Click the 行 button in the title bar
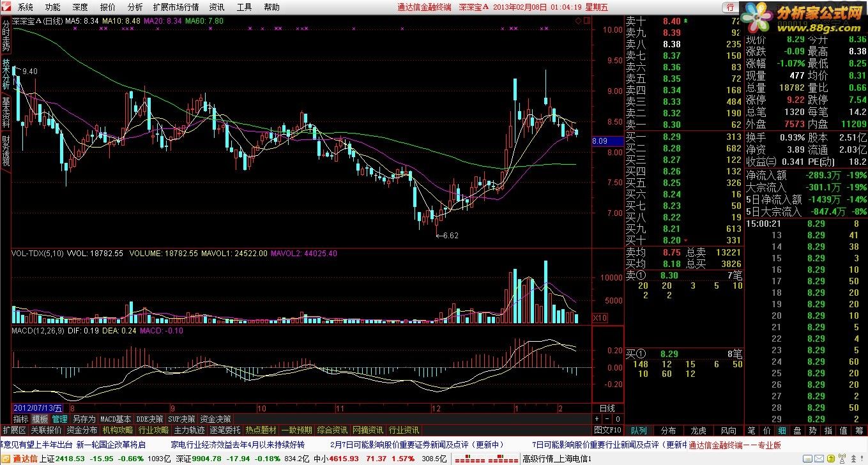Image resolution: width=868 pixels, height=465 pixels. (730, 8)
